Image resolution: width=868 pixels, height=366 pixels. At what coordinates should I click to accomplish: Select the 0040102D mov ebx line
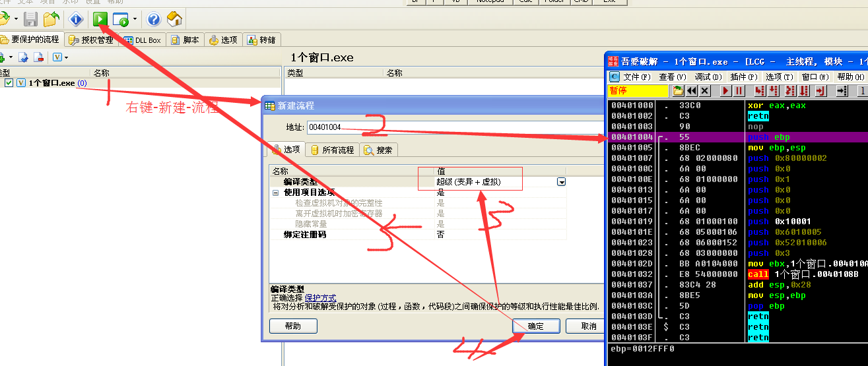(737, 264)
